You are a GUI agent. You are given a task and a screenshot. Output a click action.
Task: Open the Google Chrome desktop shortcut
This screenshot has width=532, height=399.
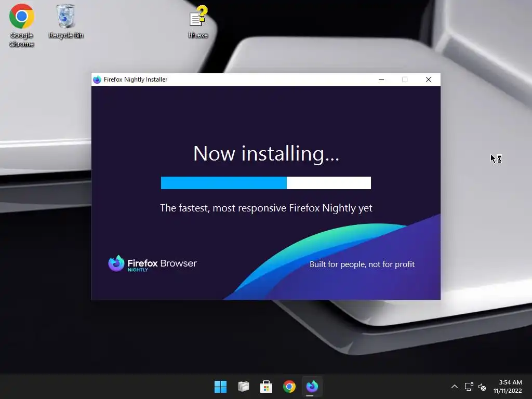(21, 25)
